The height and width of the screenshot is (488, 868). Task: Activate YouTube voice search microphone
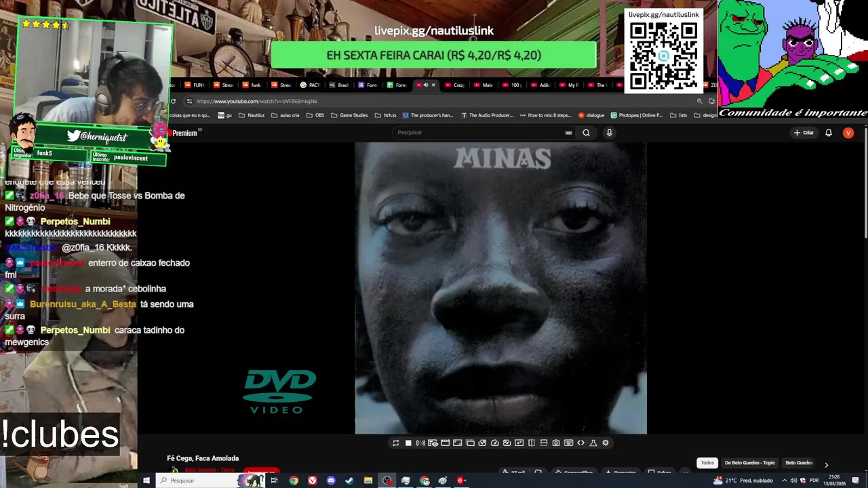click(609, 133)
